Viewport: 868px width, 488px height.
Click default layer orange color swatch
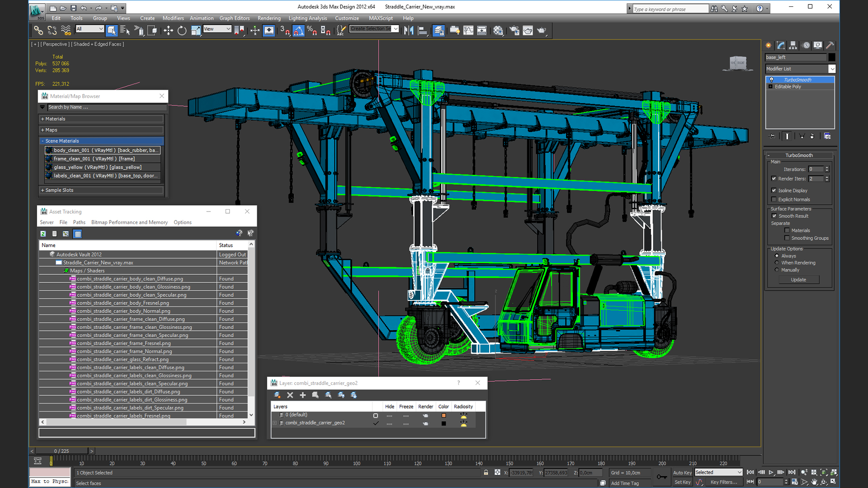coord(443,415)
